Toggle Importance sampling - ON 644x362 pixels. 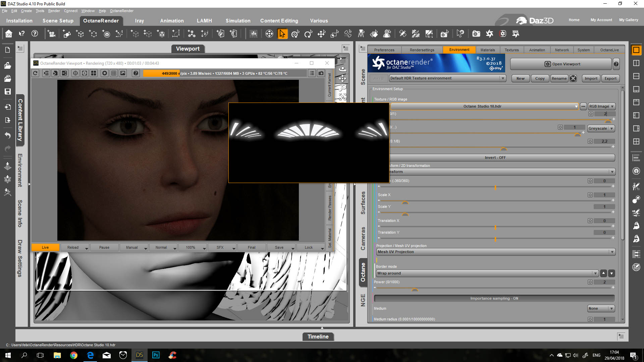coord(494,298)
